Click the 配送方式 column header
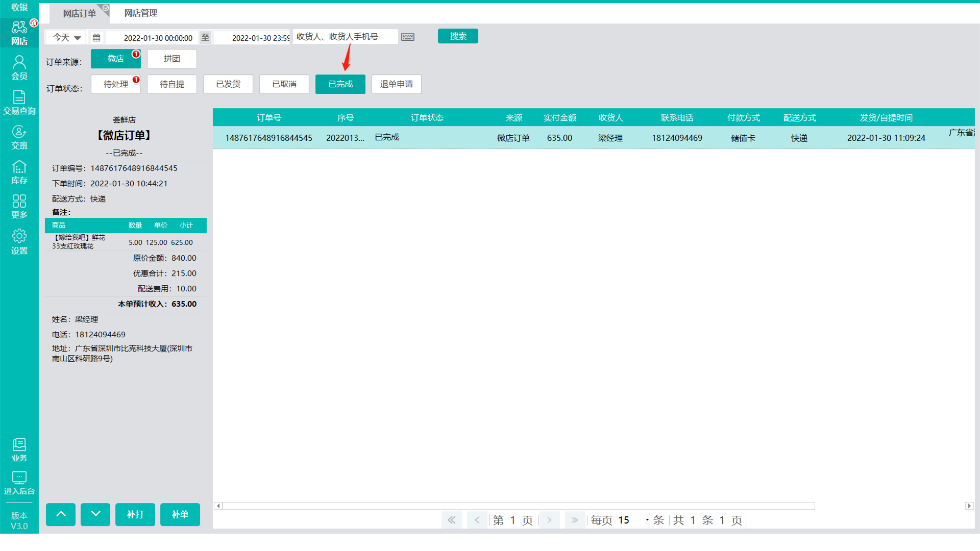This screenshot has width=980, height=551. pos(800,118)
